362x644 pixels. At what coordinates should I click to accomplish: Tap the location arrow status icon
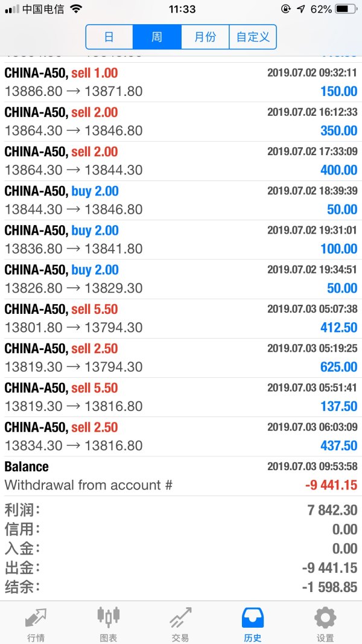301,9
